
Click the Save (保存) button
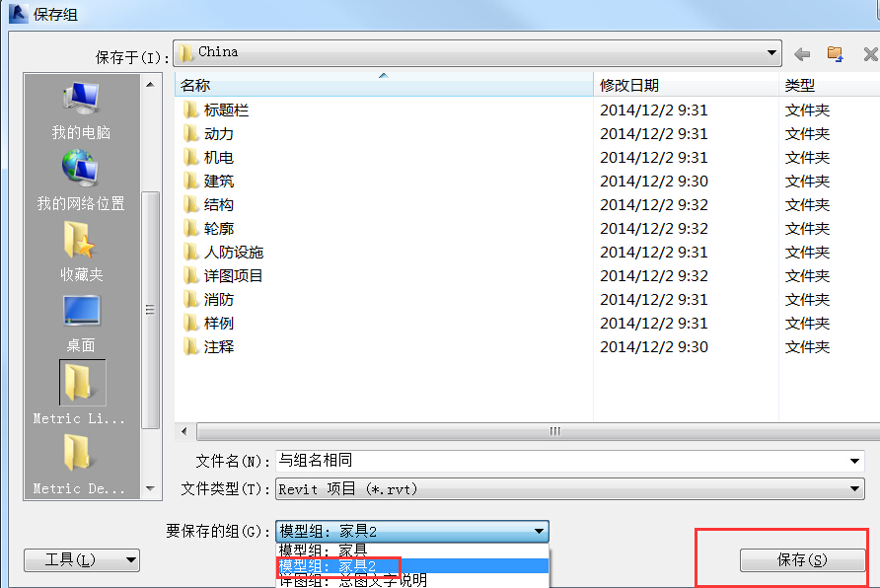[x=802, y=560]
